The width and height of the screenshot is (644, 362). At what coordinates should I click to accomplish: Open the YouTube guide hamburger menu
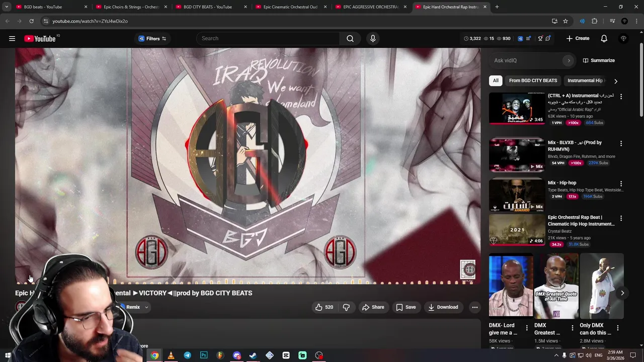[12, 38]
